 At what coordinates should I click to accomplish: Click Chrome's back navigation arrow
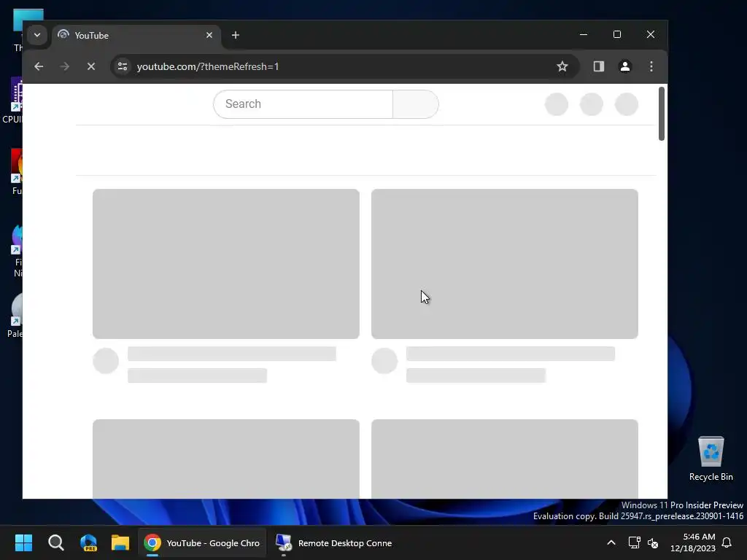click(x=39, y=66)
